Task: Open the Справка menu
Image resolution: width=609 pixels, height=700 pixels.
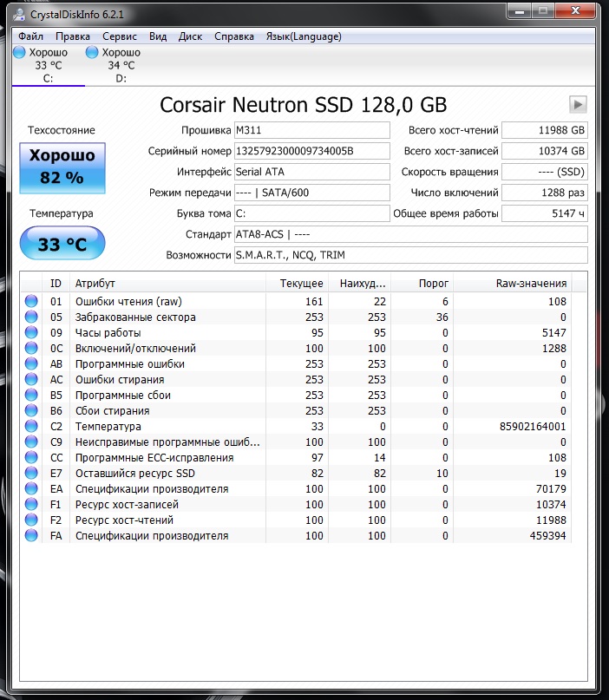Action: pyautogui.click(x=234, y=36)
